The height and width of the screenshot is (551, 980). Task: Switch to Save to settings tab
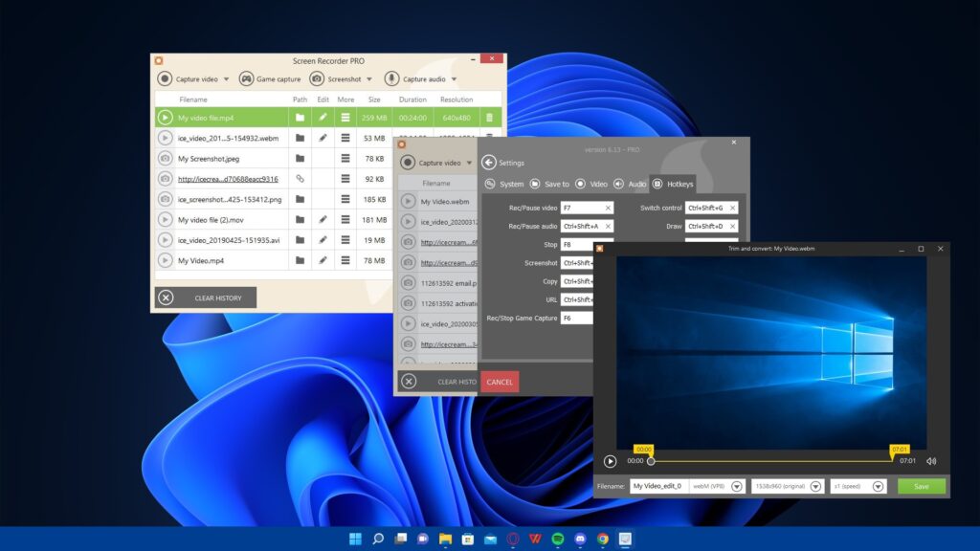point(549,184)
